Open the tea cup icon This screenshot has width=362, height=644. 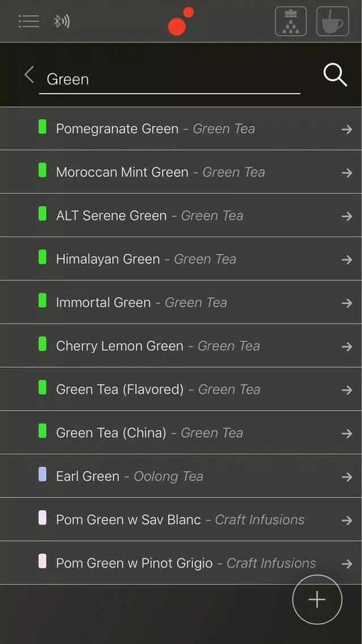point(333,22)
